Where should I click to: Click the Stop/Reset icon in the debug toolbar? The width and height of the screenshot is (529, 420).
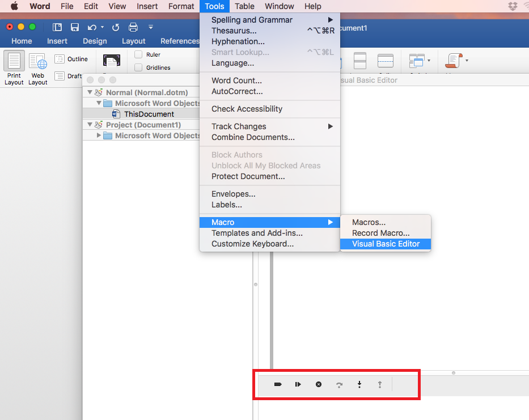(319, 384)
